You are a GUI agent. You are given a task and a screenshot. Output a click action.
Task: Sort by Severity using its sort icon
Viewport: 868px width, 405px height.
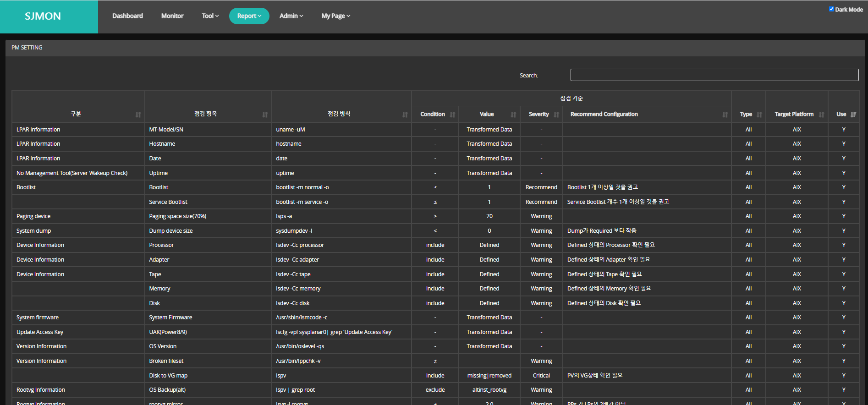point(556,115)
